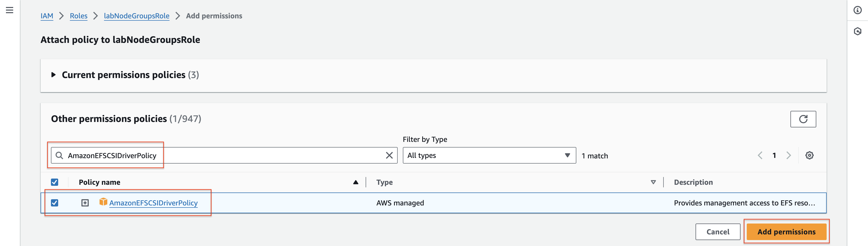
Task: Click 'Other permissions policies' heading
Action: pyautogui.click(x=109, y=119)
